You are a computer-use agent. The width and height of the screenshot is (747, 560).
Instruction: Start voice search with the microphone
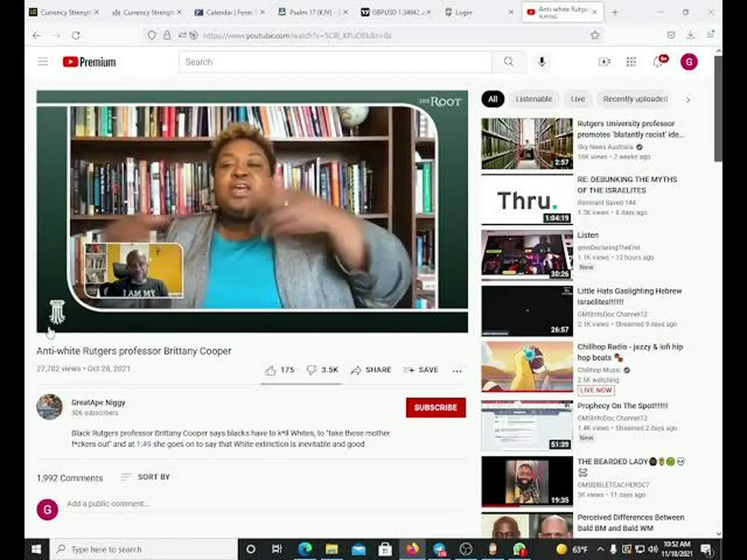542,61
